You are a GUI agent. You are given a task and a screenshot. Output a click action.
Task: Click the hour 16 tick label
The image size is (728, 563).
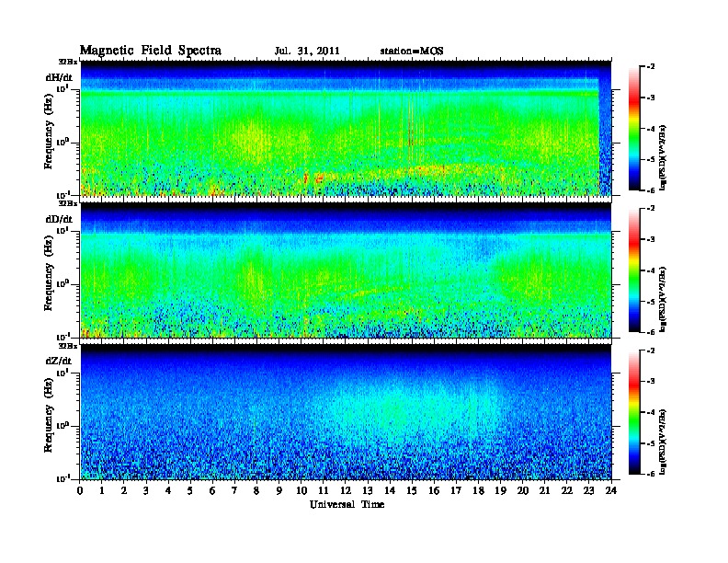click(434, 490)
